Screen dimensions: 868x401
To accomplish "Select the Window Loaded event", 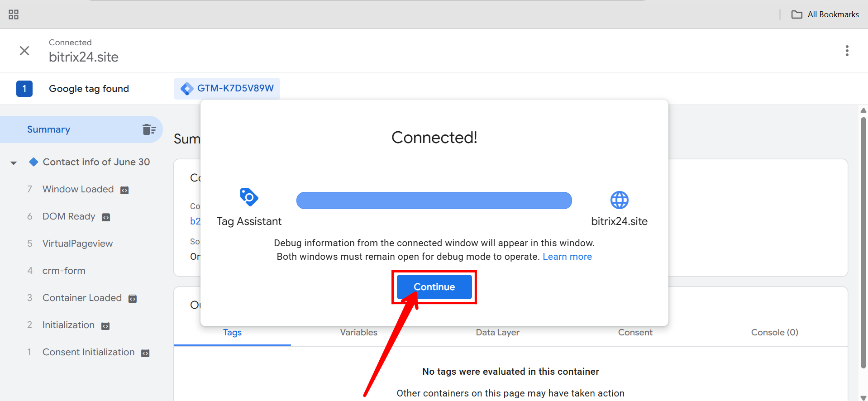I will click(78, 189).
